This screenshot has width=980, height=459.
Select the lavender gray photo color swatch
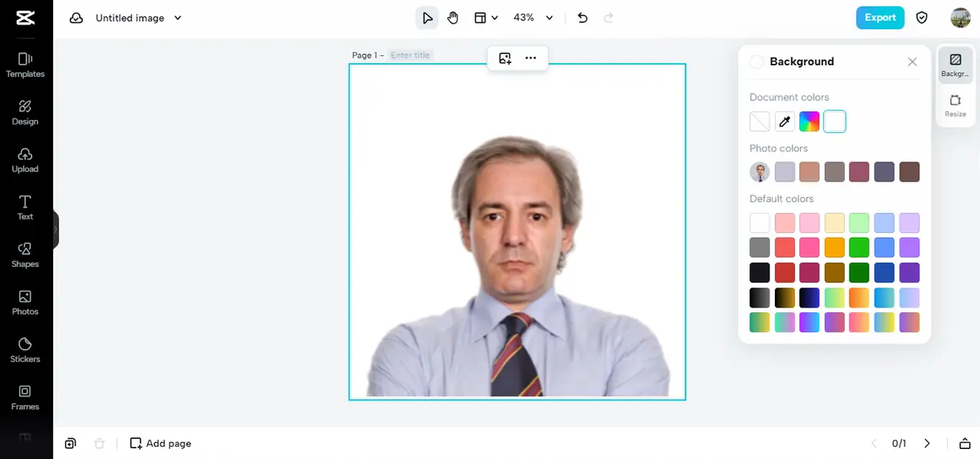tap(785, 172)
